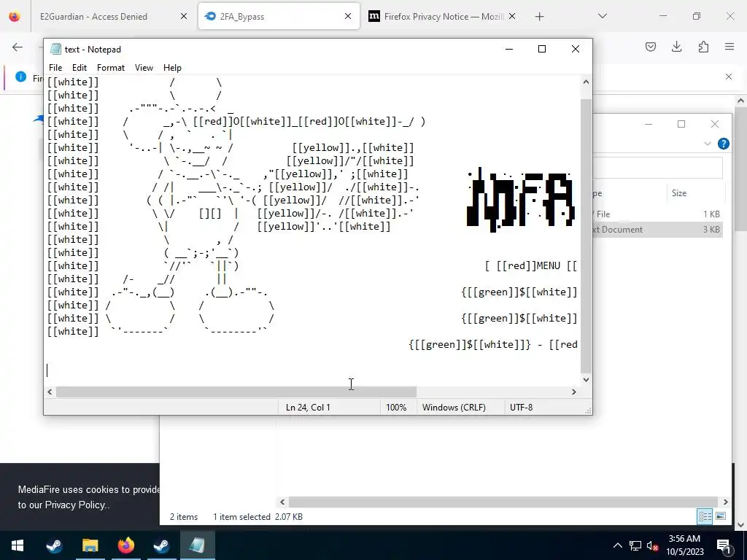Viewport: 747px width, 560px height.
Task: Open File Explorer from taskbar
Action: coord(90,545)
